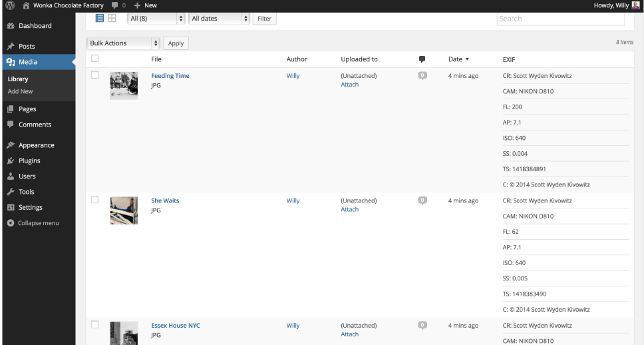Click Willy author link in She Waits row

click(x=293, y=200)
